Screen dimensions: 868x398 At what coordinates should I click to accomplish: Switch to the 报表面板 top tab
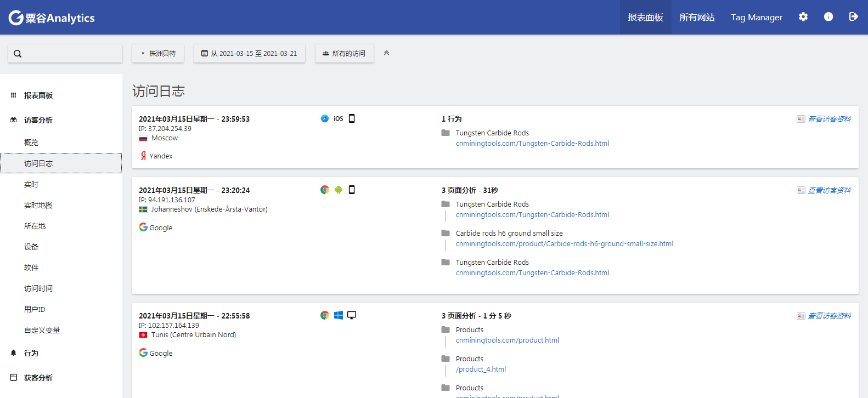click(645, 18)
